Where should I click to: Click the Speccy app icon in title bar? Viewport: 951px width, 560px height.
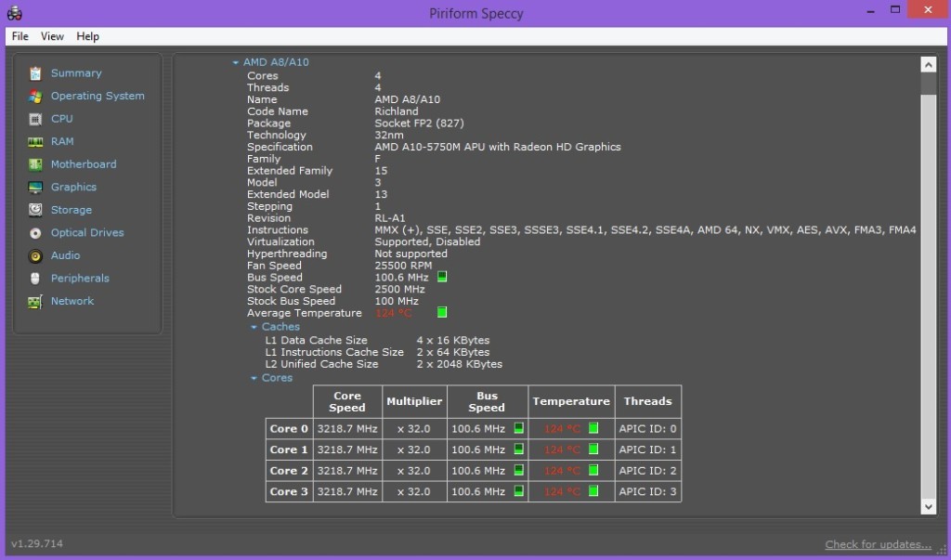[15, 13]
